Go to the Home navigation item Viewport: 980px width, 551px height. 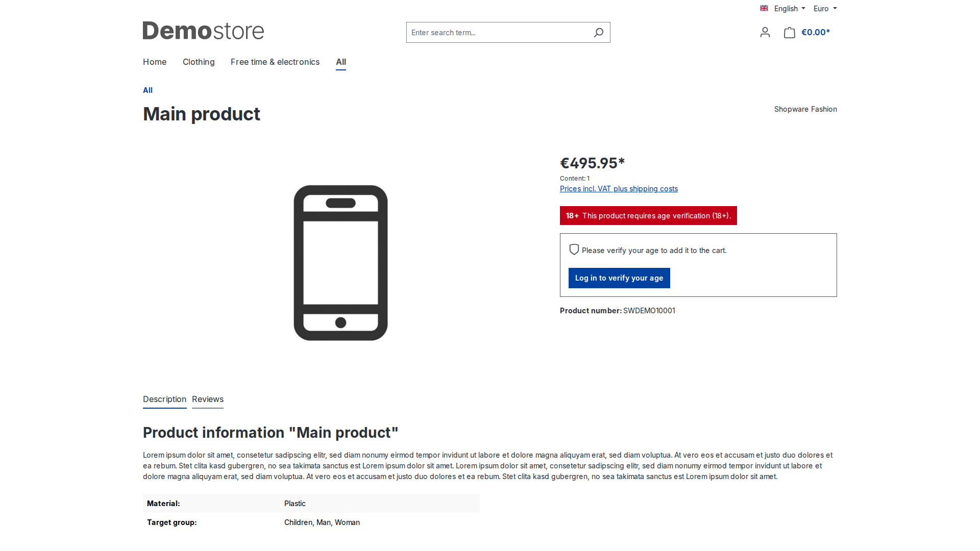[x=155, y=62]
